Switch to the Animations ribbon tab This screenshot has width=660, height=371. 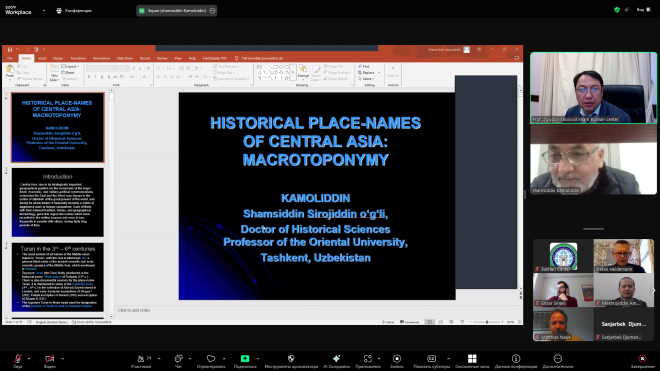(101, 58)
